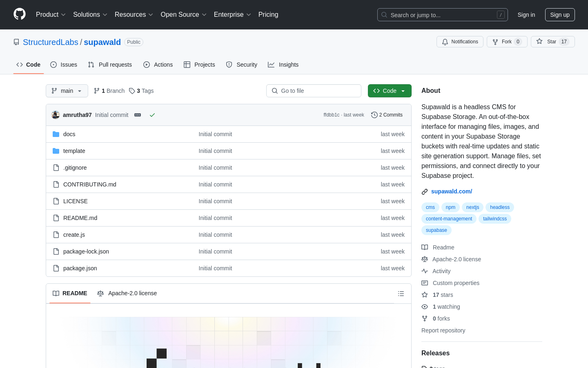Open the Open Source dropdown
Viewport: 588px width, 368px height.
point(184,14)
